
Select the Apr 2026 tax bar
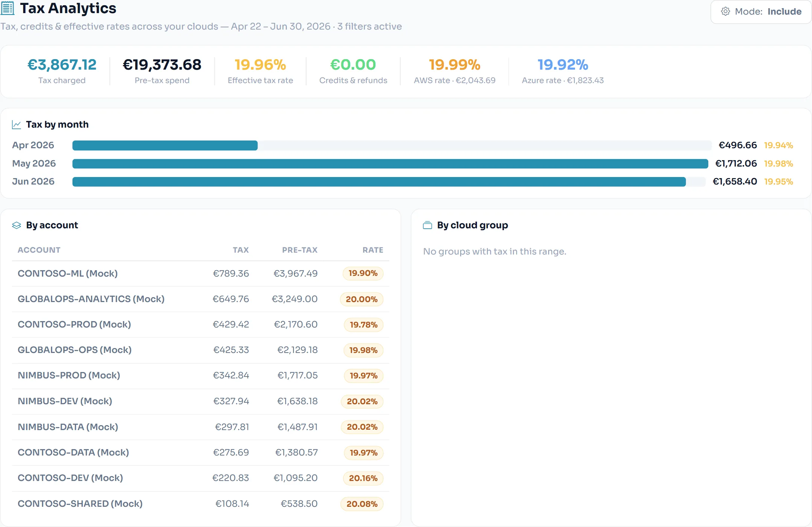pyautogui.click(x=165, y=145)
